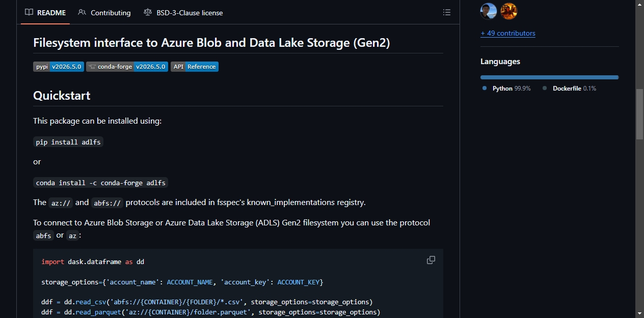The height and width of the screenshot is (318, 644).
Task: Click the blue Python language dot
Action: pos(485,88)
